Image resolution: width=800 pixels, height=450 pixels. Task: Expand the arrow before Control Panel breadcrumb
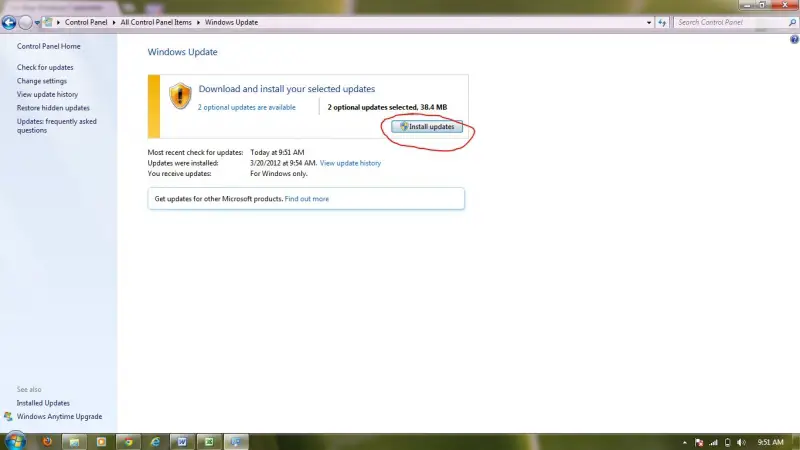pos(58,22)
